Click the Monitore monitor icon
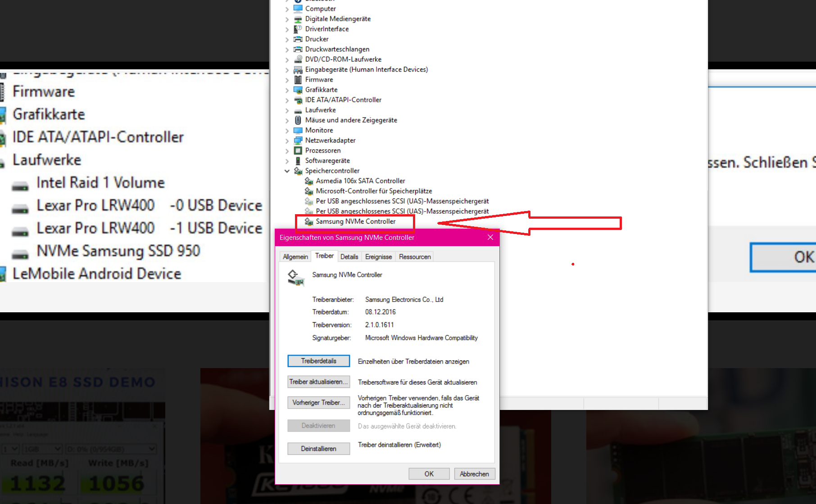Screen dimensions: 816x504 point(298,130)
